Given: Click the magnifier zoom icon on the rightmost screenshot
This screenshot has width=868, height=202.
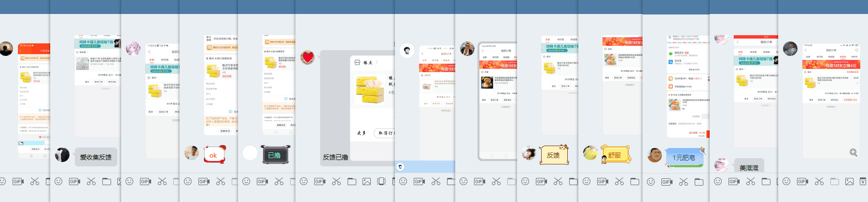Looking at the screenshot, I should tap(854, 152).
